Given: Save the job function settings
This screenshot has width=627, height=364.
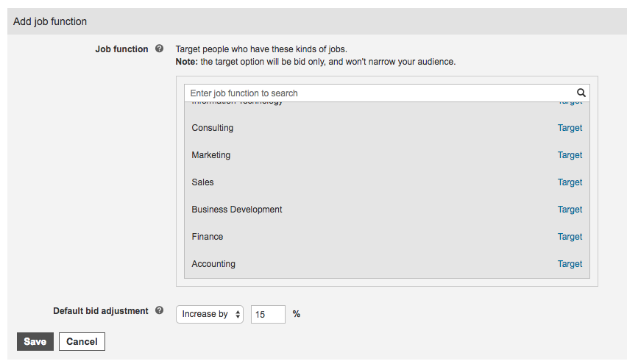Looking at the screenshot, I should click(35, 341).
